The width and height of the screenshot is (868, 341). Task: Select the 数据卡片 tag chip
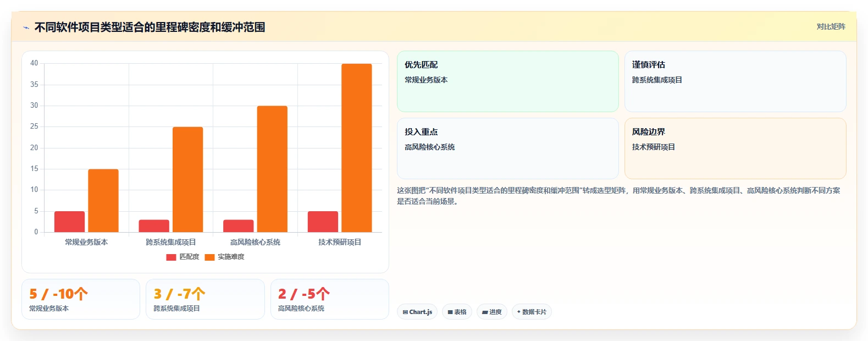532,312
